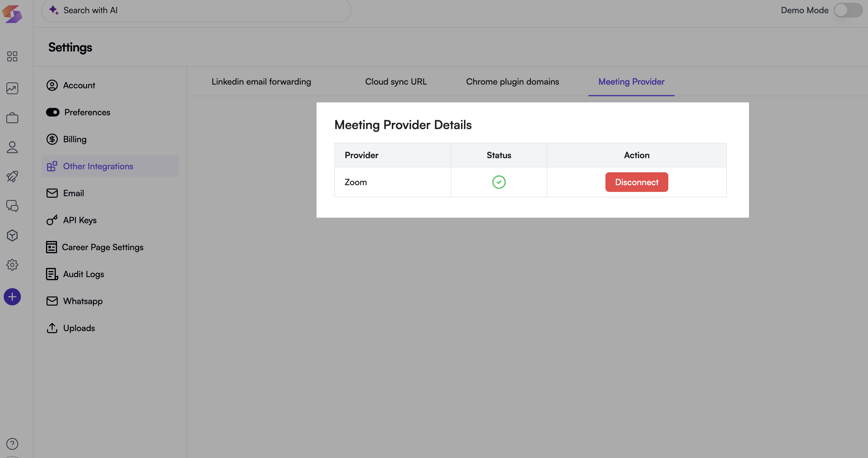The width and height of the screenshot is (868, 458).
Task: Open Billing settings
Action: pyautogui.click(x=110, y=139)
